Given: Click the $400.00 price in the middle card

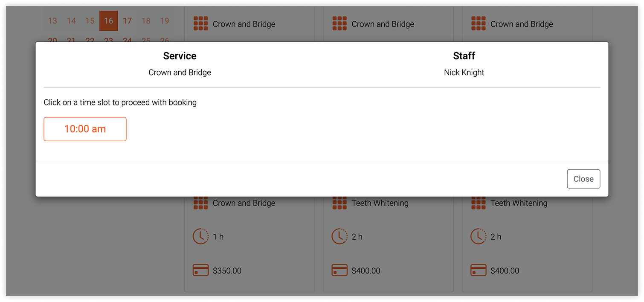Looking at the screenshot, I should point(366,271).
